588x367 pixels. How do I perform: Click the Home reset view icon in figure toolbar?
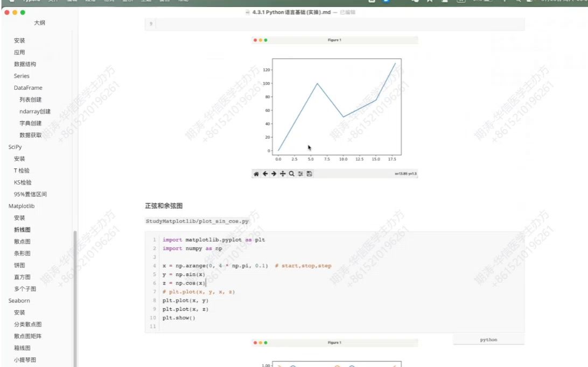coord(256,173)
